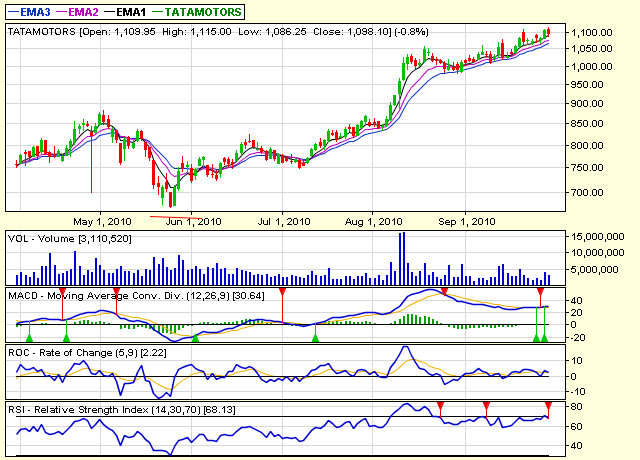Click the MACD buy marker near June 1

coord(196,338)
